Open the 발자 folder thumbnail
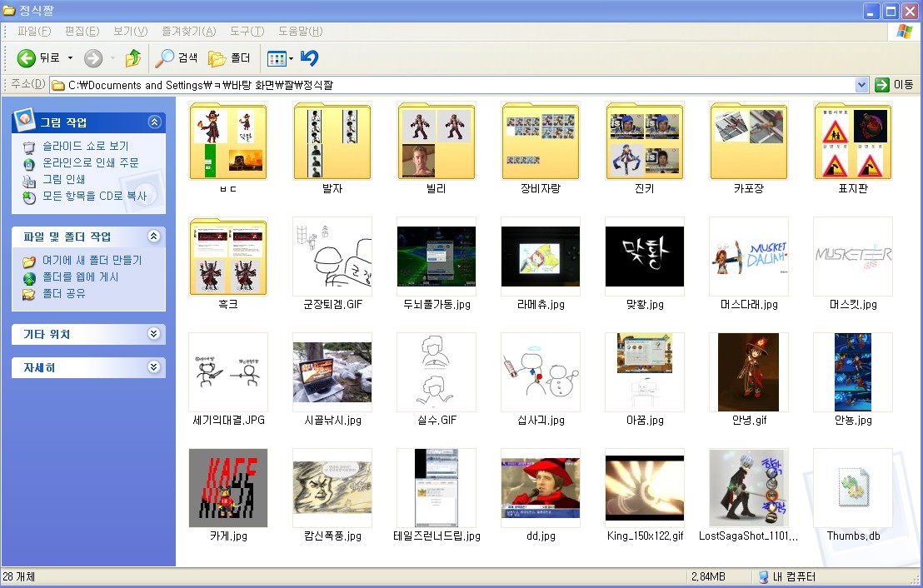The width and height of the screenshot is (923, 588). click(332, 141)
